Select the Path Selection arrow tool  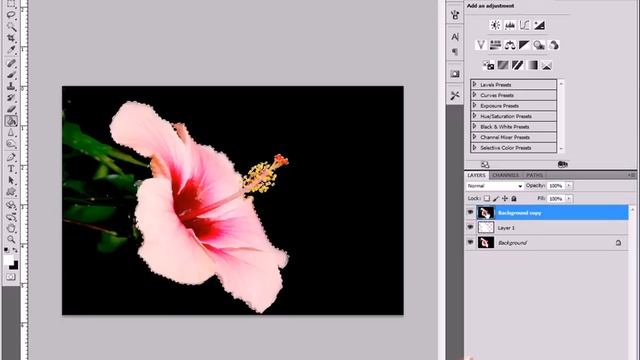pyautogui.click(x=11, y=180)
